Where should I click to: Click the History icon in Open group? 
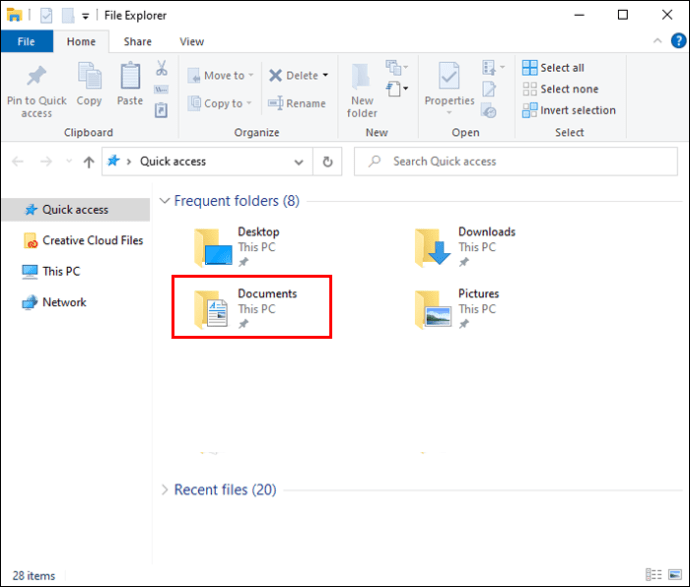[489, 110]
